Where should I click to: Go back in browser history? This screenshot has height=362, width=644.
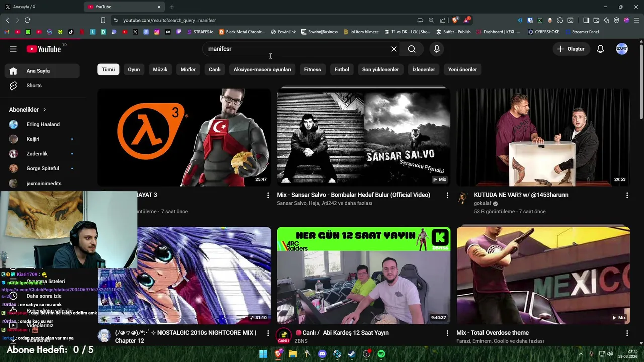[x=7, y=20]
